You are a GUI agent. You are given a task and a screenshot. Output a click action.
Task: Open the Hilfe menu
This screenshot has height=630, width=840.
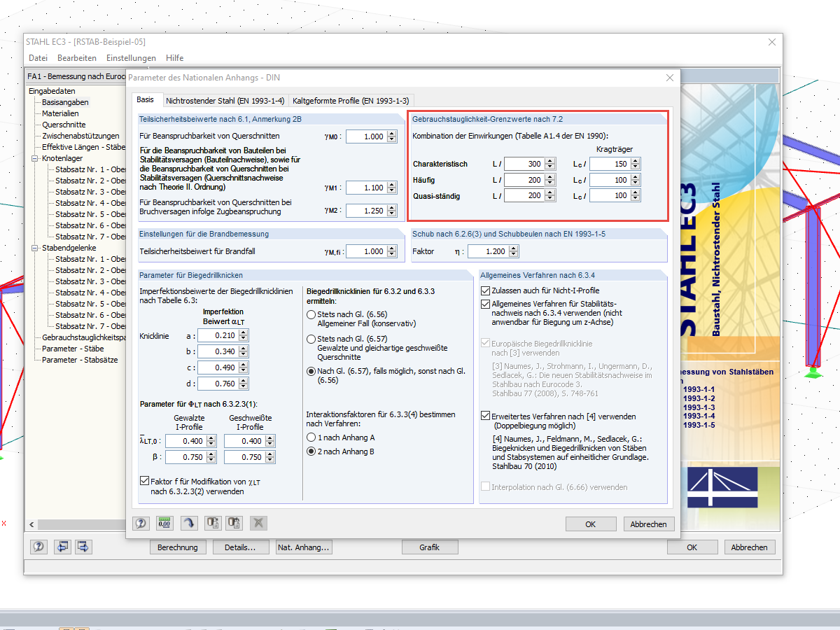coord(175,58)
